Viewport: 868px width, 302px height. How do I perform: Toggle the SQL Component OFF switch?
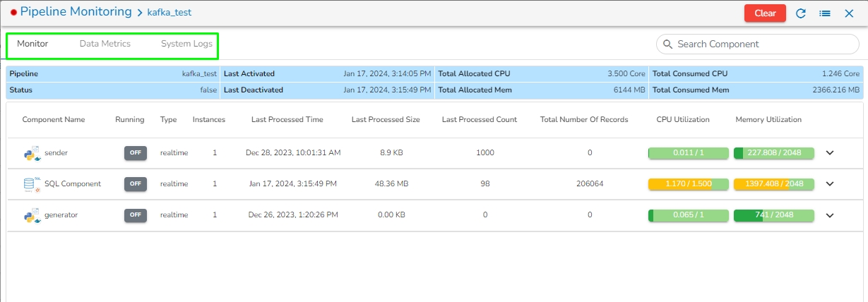(136, 184)
